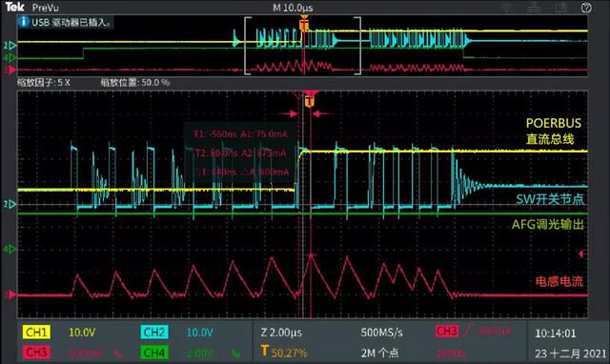
Task: Toggle the red CH3 channel badge
Action: 36,353
